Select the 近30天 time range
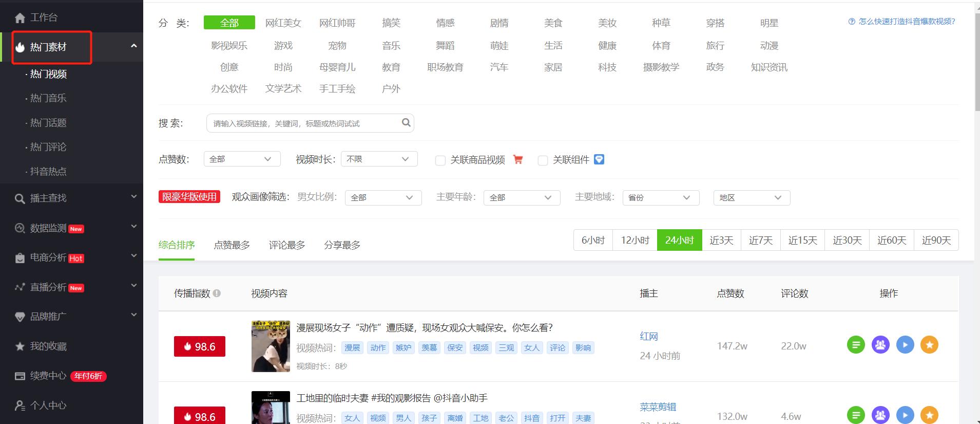This screenshot has width=980, height=424. (x=847, y=240)
